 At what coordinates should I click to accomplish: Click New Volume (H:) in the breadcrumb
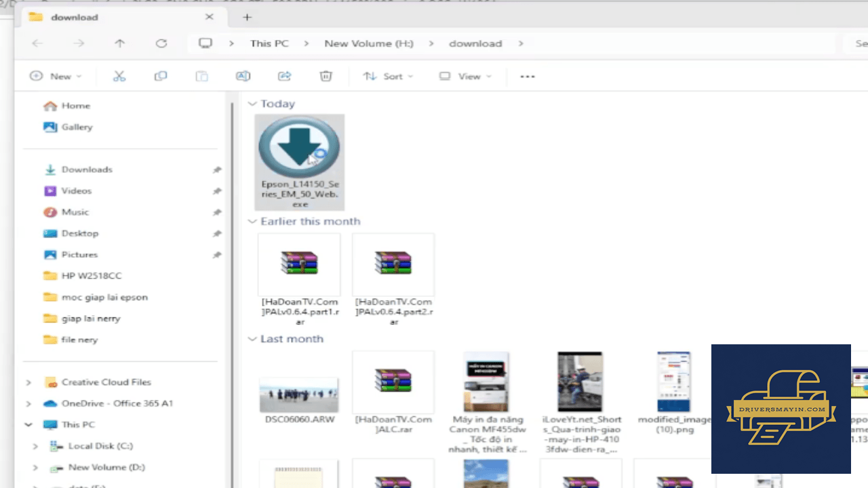[369, 43]
